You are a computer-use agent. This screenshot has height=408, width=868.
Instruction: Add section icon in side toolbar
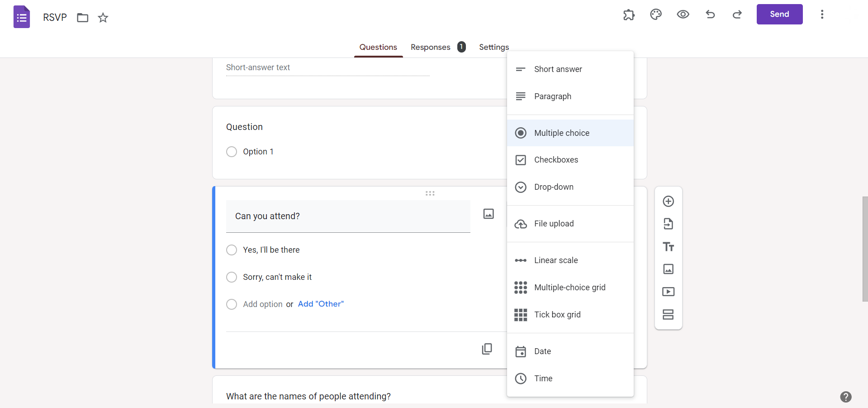tap(669, 314)
